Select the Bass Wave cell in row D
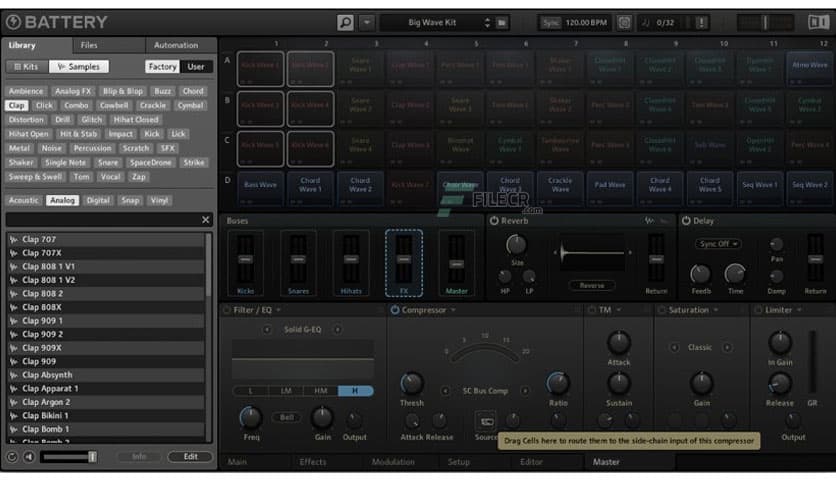This screenshot has height=484, width=836. (x=260, y=189)
